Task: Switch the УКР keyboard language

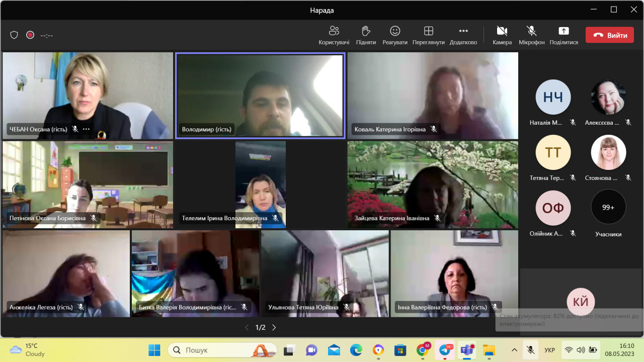Action: click(x=550, y=350)
